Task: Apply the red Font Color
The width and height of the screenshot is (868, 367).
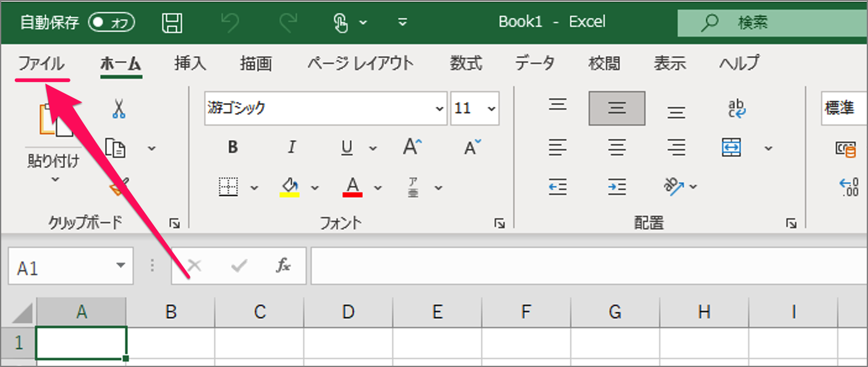Action: pos(352,187)
